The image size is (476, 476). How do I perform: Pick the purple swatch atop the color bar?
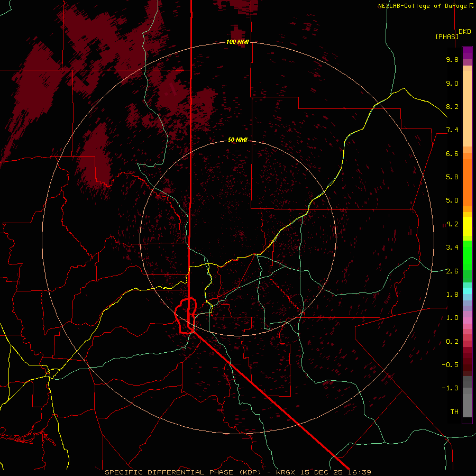pos(467,53)
